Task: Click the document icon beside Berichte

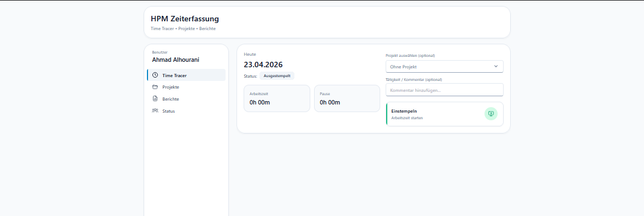Action: (155, 99)
